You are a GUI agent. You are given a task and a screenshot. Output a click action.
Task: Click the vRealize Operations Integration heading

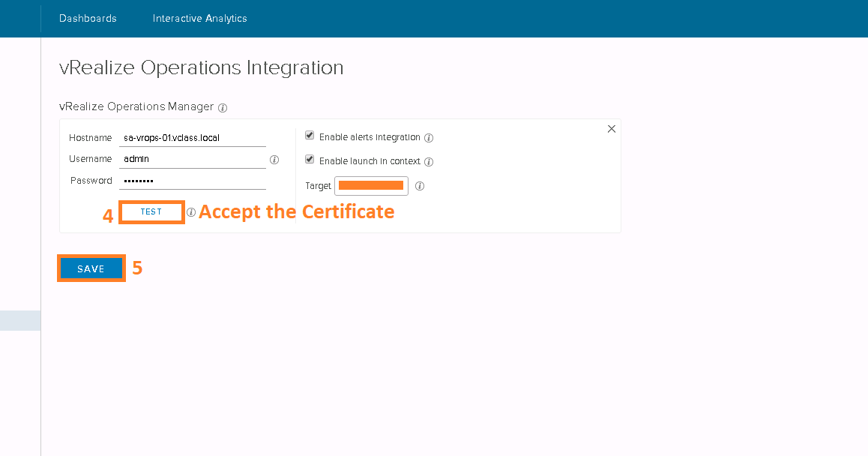[201, 67]
